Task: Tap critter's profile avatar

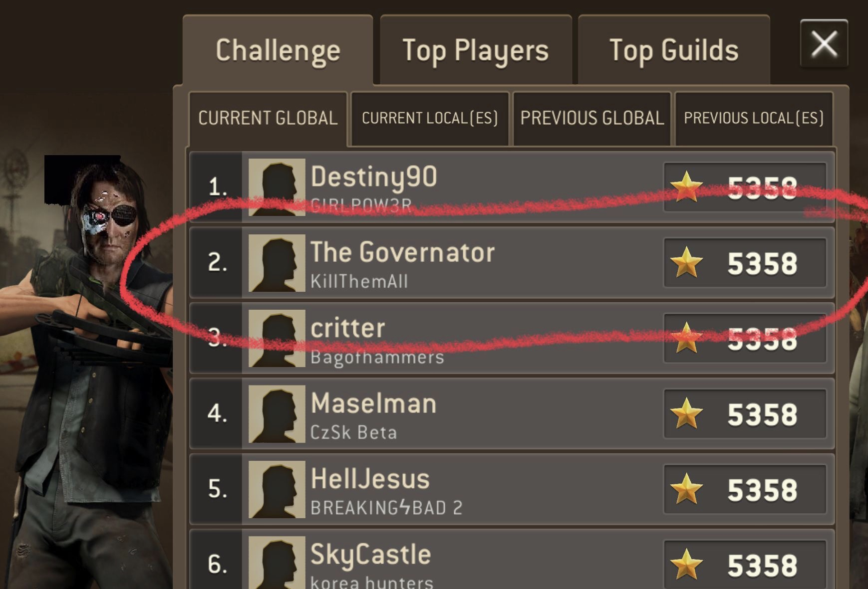Action: coord(277,338)
